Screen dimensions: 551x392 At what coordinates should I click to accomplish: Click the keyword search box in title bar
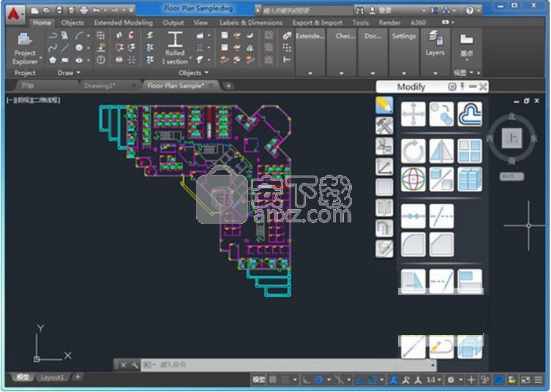point(307,10)
